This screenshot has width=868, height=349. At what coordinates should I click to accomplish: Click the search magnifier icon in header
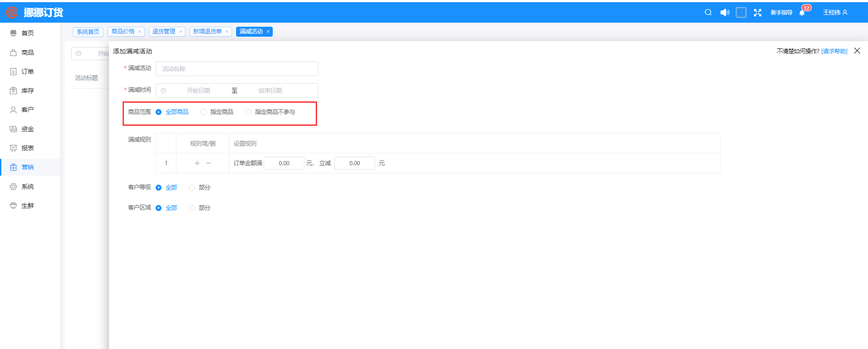[708, 13]
